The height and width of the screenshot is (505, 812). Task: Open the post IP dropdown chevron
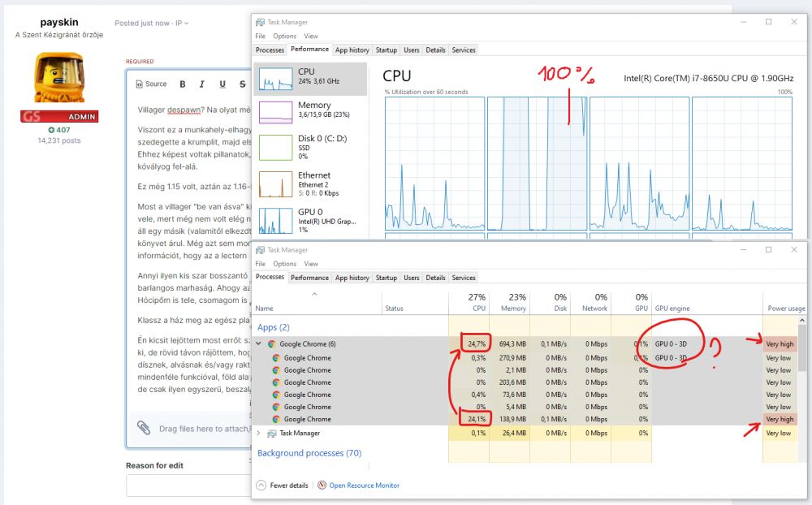click(x=187, y=24)
